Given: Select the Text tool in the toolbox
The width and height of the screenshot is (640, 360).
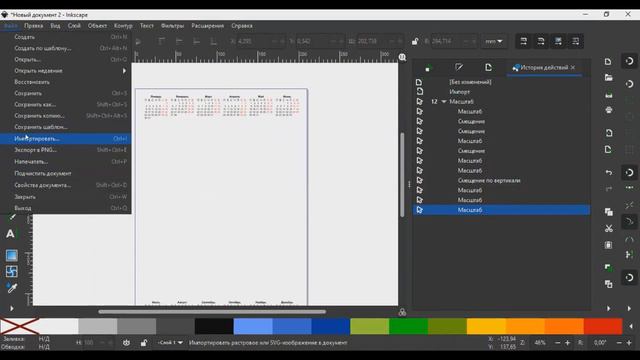Looking at the screenshot, I should pyautogui.click(x=10, y=234).
